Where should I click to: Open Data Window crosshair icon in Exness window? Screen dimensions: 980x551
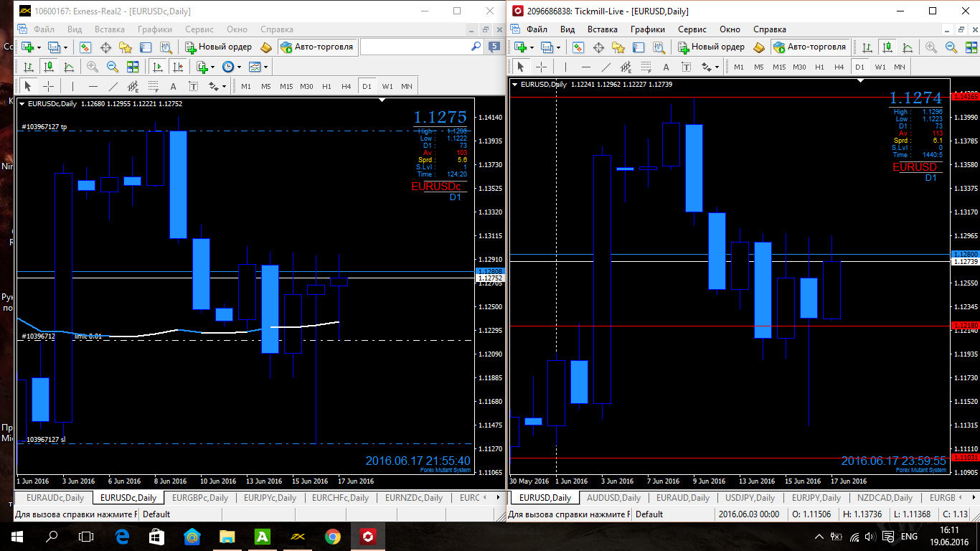pos(105,47)
